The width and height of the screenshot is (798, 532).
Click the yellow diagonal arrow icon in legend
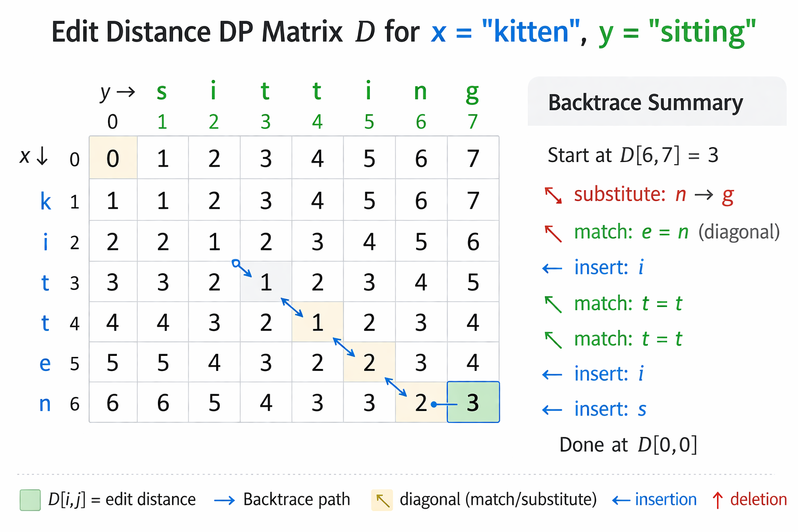[382, 500]
